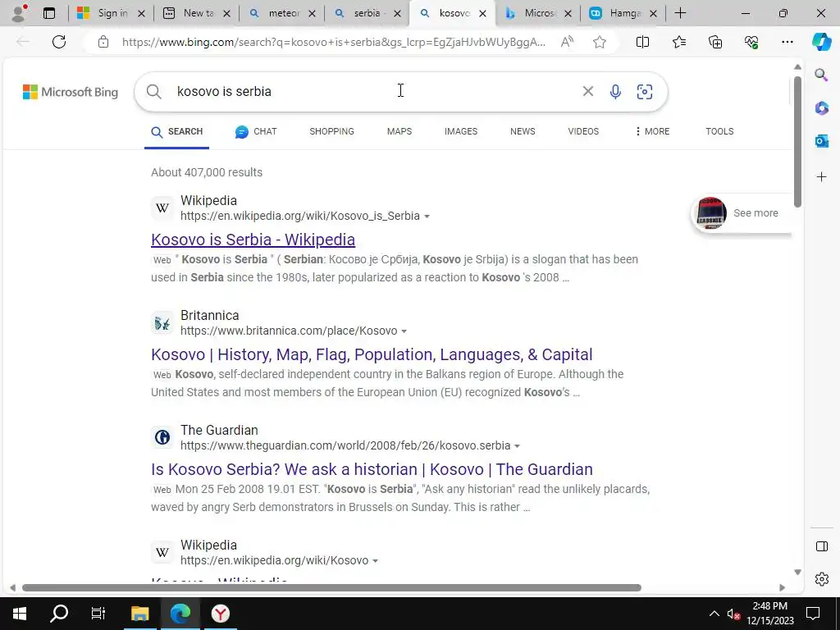Image resolution: width=840 pixels, height=630 pixels.
Task: Open the Microsoft 365 sidebar icon
Action: pos(821,107)
